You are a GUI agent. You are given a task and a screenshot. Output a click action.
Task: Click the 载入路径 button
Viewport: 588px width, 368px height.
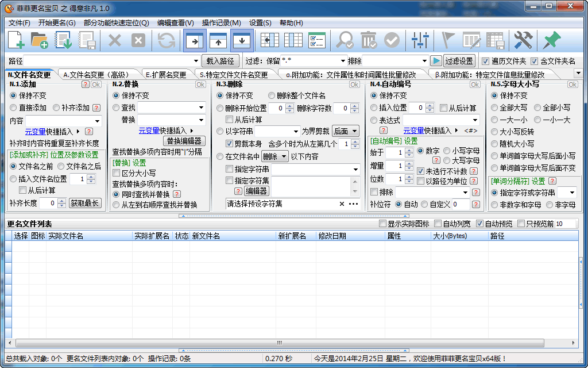point(220,61)
